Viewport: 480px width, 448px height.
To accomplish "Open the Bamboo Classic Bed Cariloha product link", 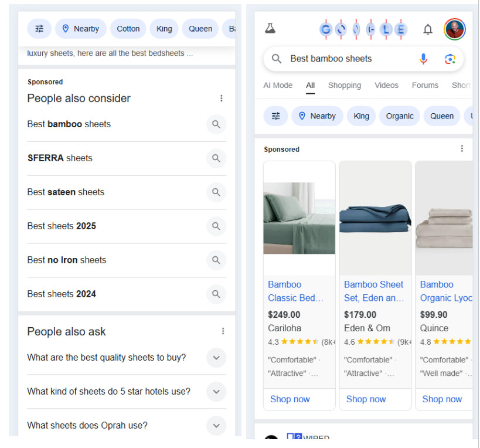I will (295, 291).
